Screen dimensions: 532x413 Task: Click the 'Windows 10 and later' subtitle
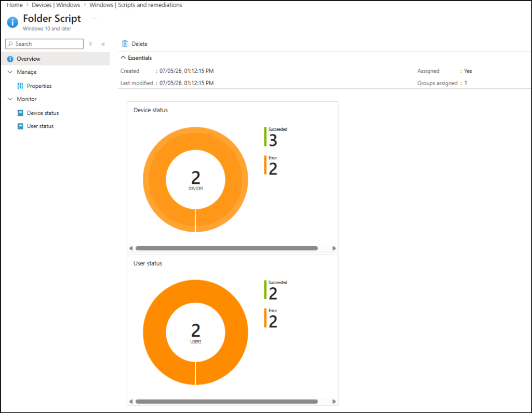[x=47, y=29]
